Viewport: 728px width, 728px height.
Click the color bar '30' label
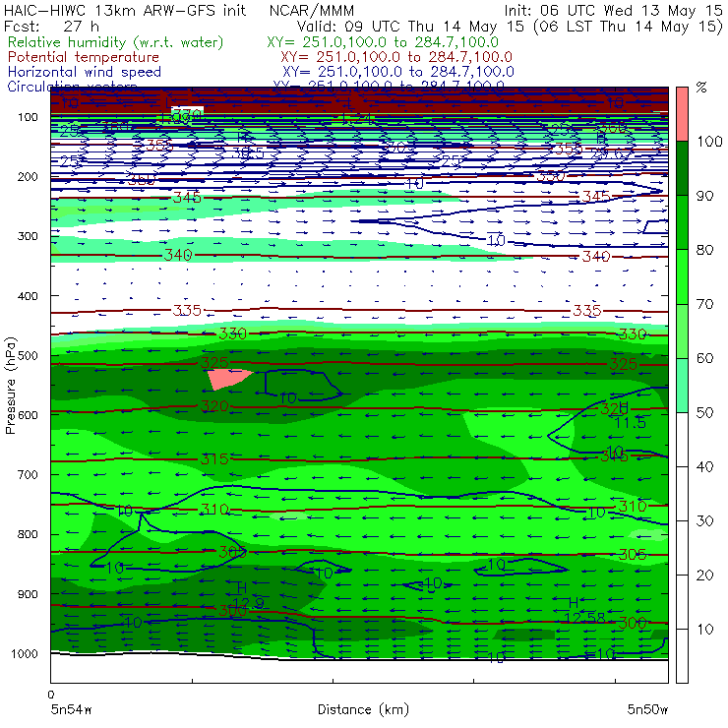pyautogui.click(x=704, y=521)
